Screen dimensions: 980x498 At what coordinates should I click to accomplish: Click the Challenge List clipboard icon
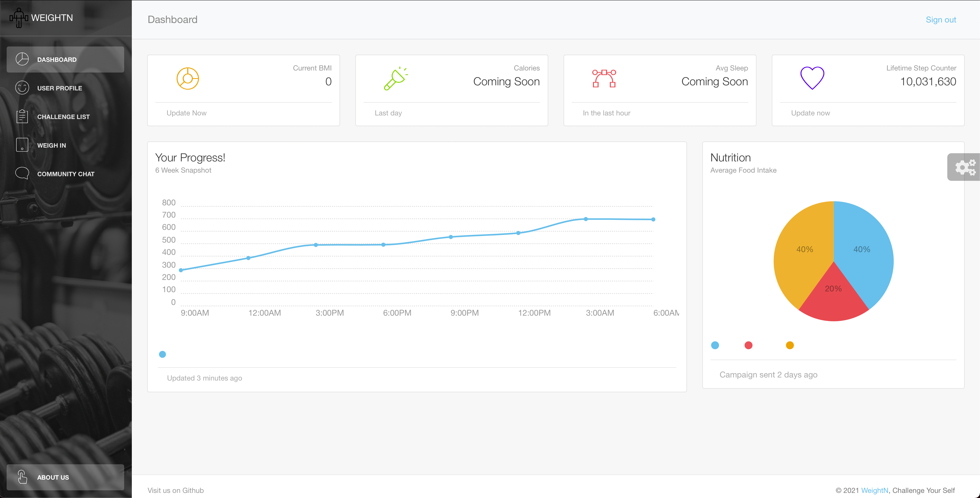pyautogui.click(x=22, y=116)
